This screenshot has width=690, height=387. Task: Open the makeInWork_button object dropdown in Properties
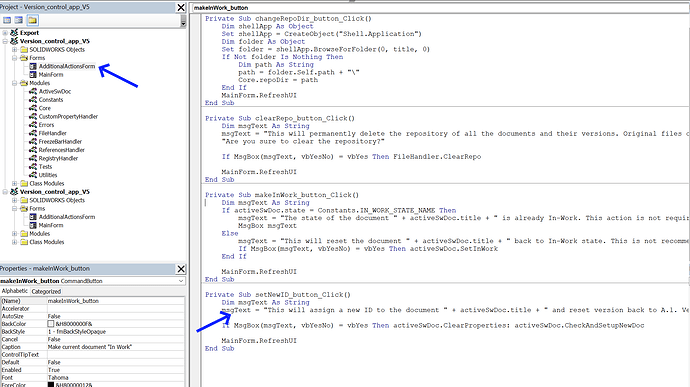click(x=181, y=281)
